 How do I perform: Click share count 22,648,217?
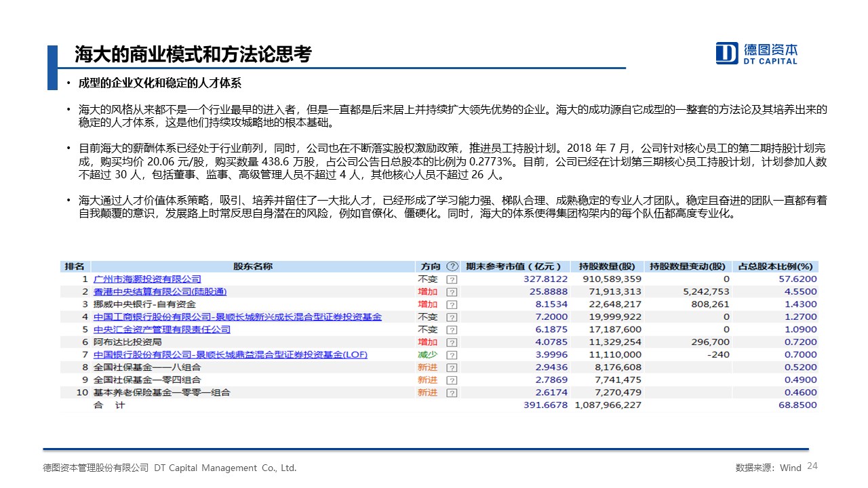click(614, 304)
